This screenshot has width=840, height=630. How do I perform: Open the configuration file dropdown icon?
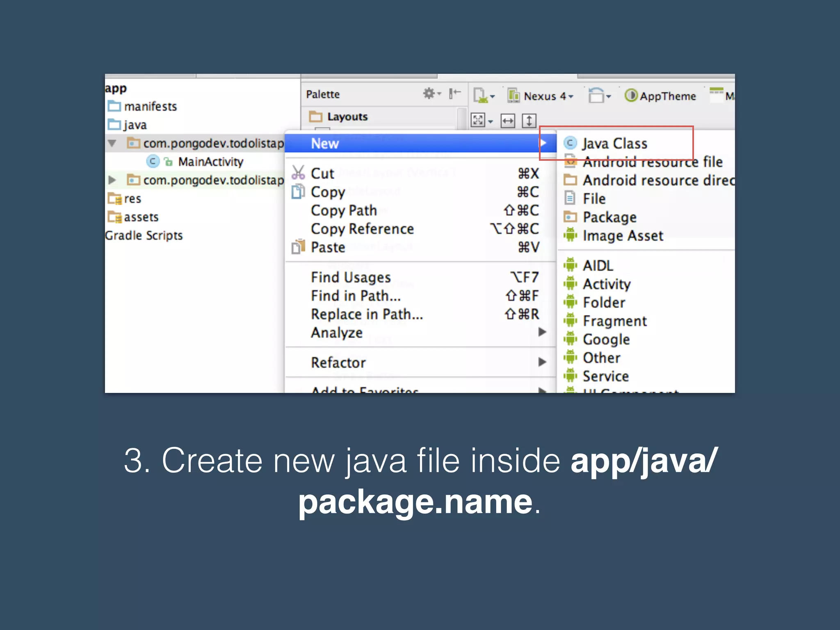point(484,96)
